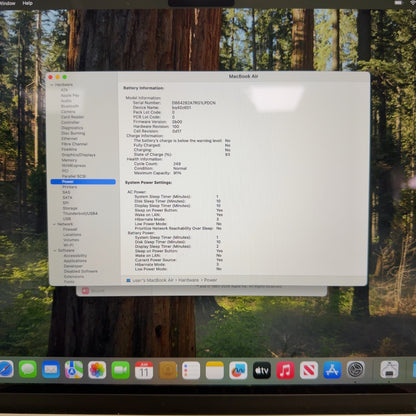Select Developer under Software
The width and height of the screenshot is (416, 416).
(73, 266)
